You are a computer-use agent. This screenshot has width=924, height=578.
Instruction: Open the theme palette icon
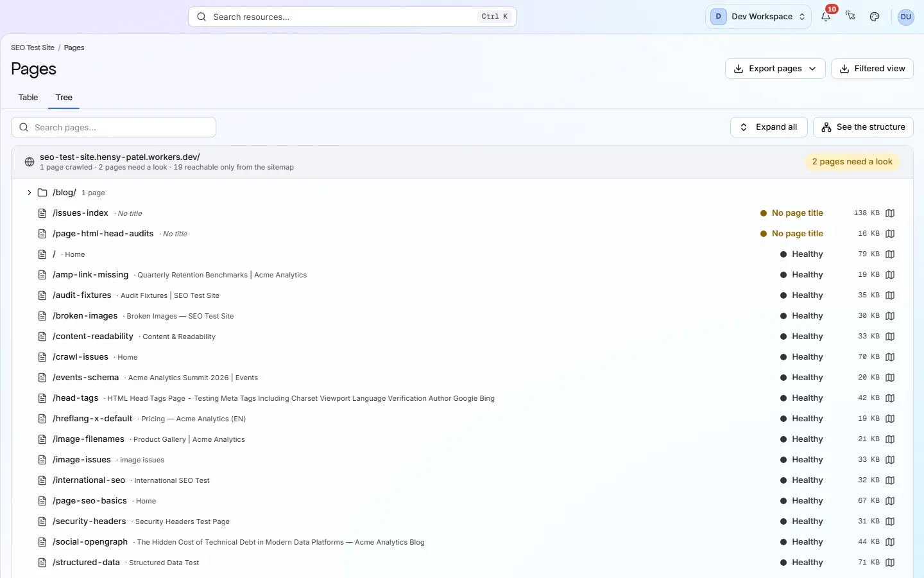tap(875, 17)
